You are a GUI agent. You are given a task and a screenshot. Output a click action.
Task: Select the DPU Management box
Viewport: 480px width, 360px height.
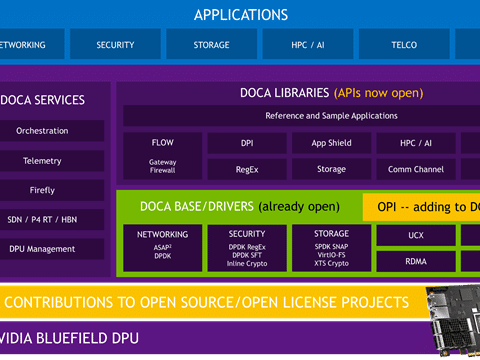point(52,249)
